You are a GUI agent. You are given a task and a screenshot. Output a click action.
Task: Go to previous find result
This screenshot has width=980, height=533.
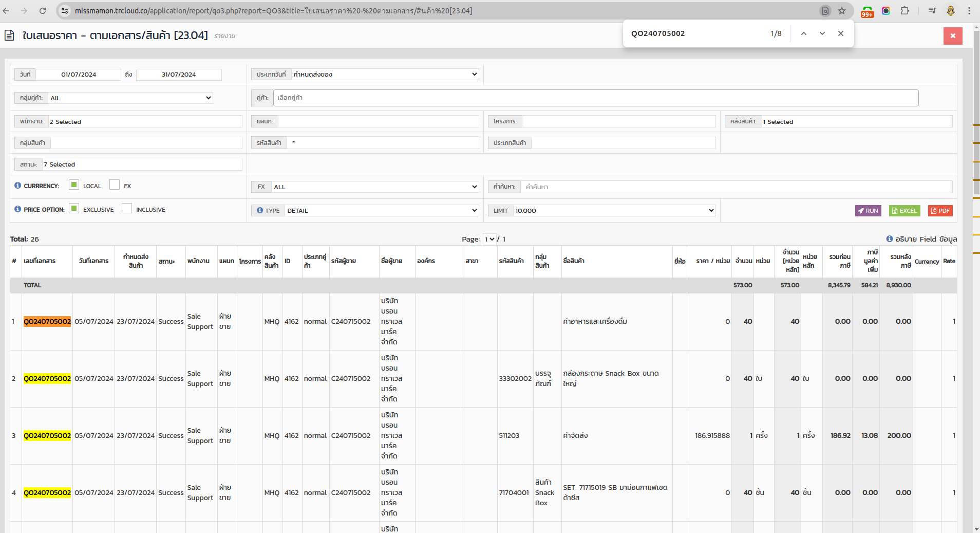(804, 33)
